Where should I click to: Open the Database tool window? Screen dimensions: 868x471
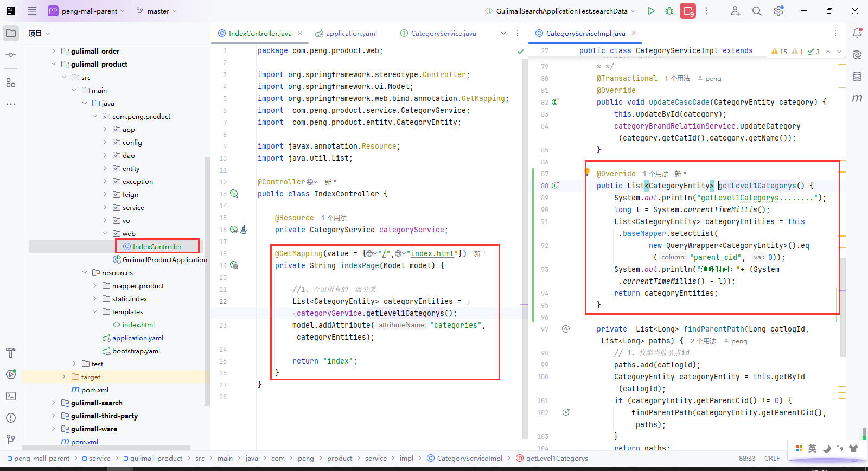857,77
